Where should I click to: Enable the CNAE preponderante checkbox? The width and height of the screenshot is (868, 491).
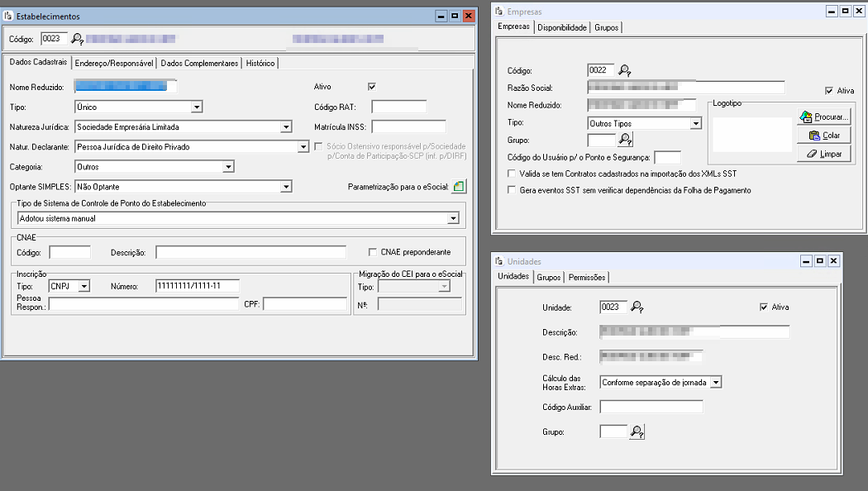pyautogui.click(x=373, y=252)
